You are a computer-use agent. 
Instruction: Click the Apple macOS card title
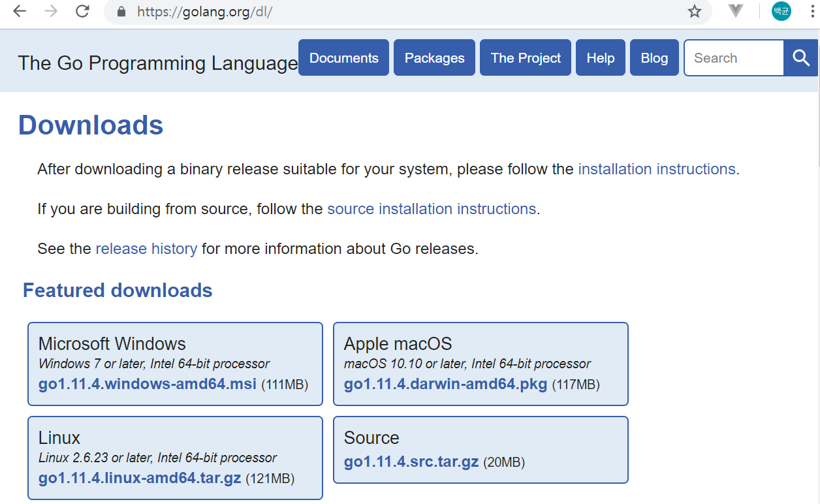398,343
